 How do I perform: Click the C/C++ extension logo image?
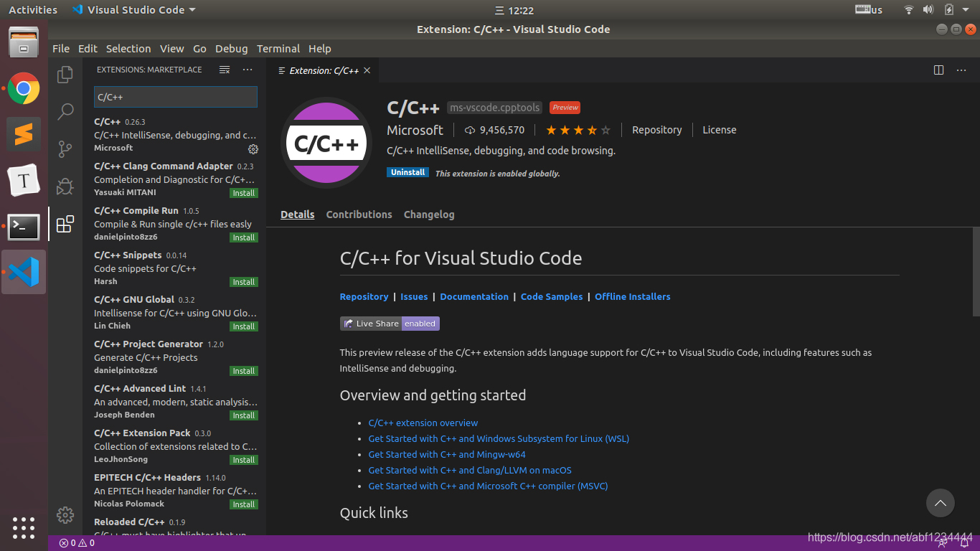(326, 143)
